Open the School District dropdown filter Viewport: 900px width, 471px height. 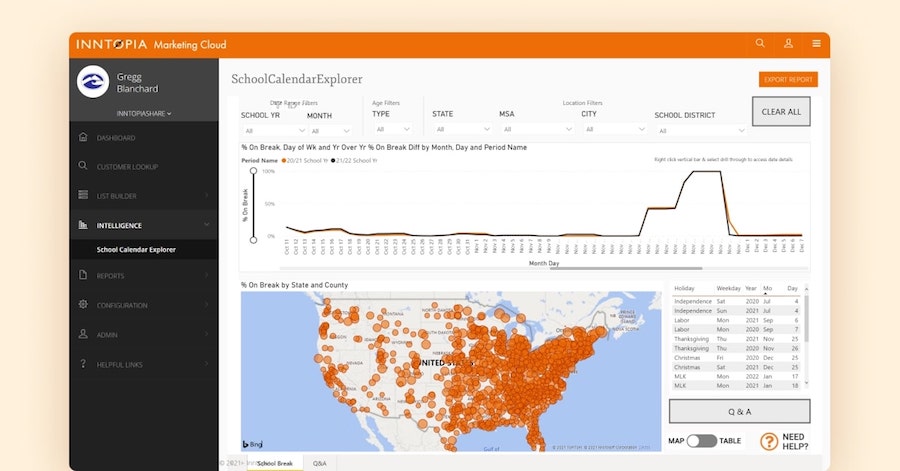coord(700,130)
